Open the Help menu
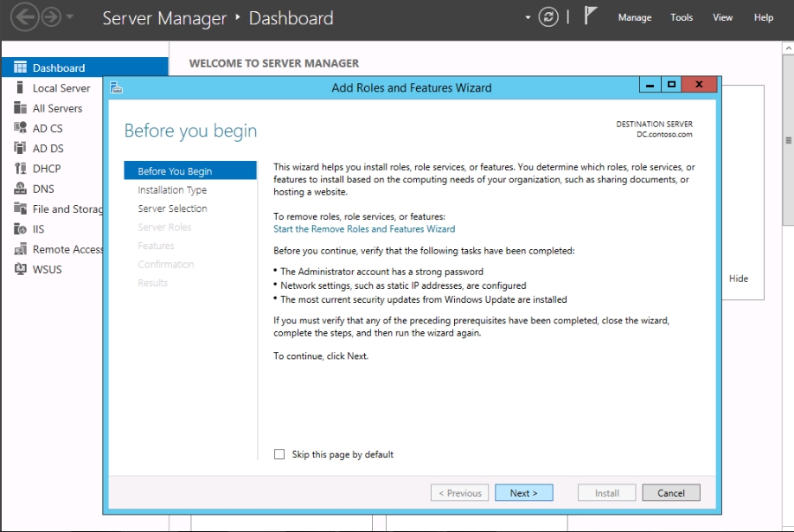Image resolution: width=794 pixels, height=532 pixels. (x=763, y=17)
